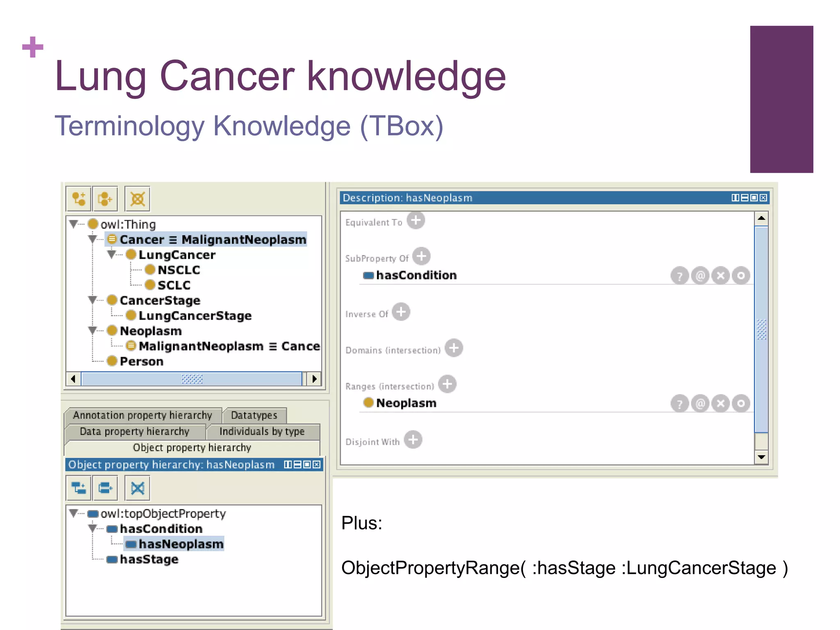Image resolution: width=840 pixels, height=630 pixels.
Task: Click the Delete selected property icon
Action: pos(137,488)
